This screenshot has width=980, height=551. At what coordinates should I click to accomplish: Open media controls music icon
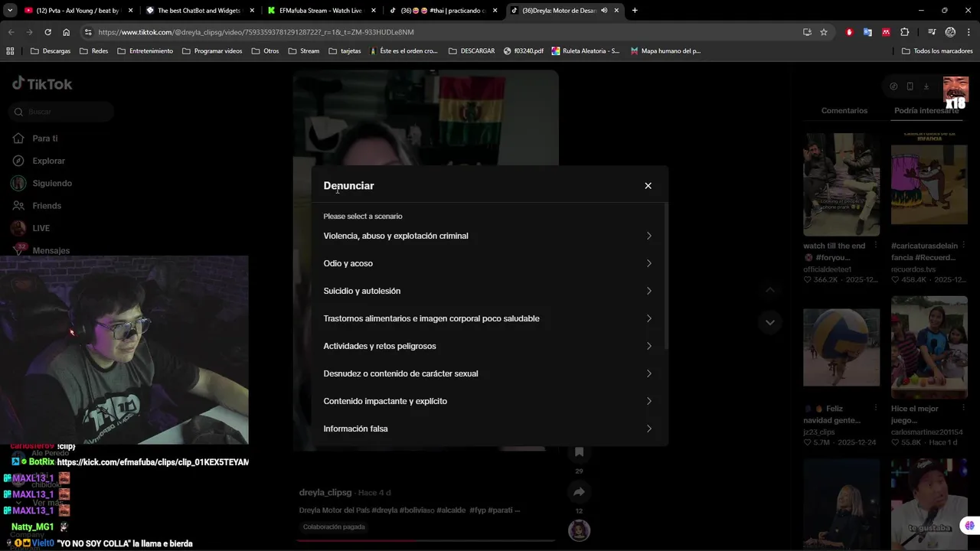[932, 32]
